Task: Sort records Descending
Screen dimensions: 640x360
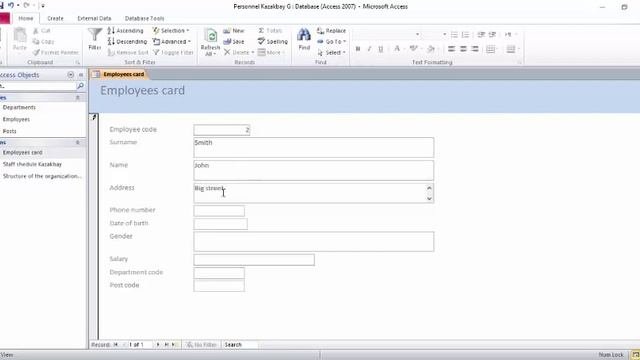Action: 127,42
